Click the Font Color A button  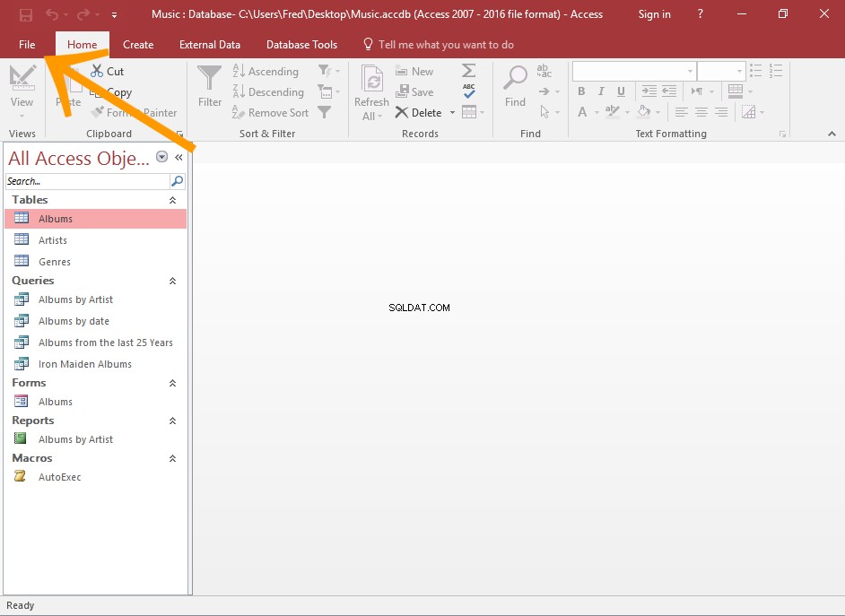(x=582, y=112)
